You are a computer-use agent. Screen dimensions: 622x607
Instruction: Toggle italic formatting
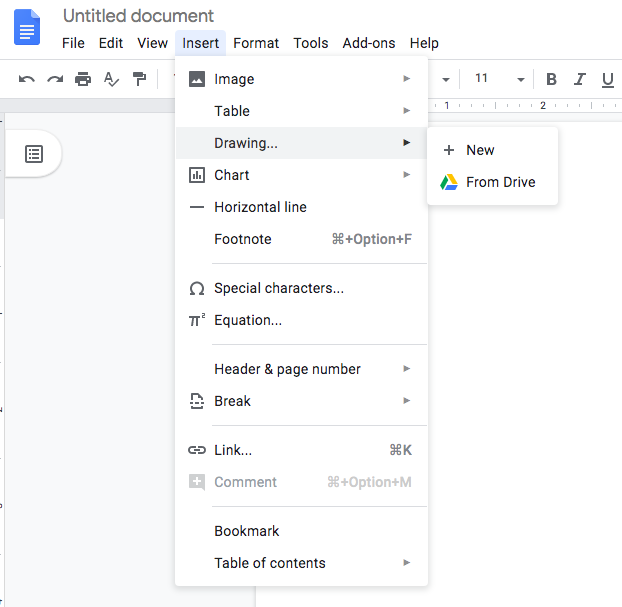pos(579,79)
